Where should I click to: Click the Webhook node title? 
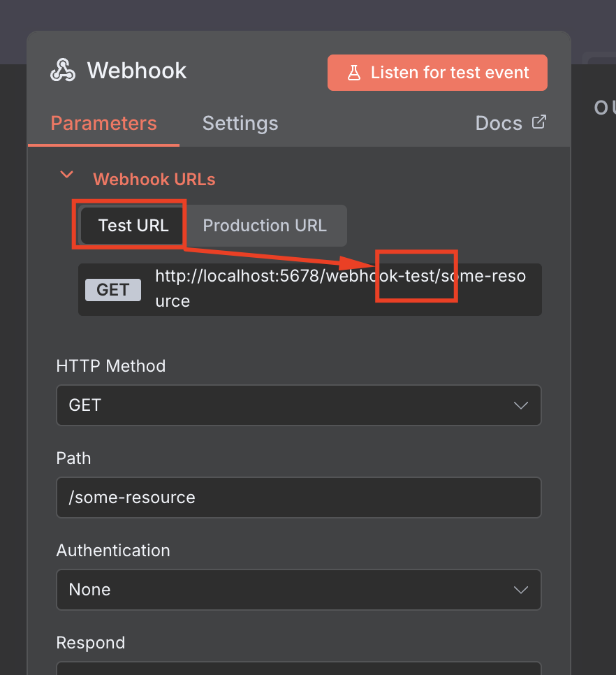tap(137, 71)
